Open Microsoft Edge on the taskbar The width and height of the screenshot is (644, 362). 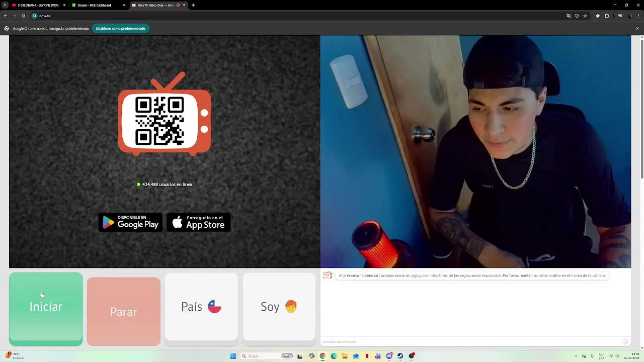pyautogui.click(x=334, y=356)
